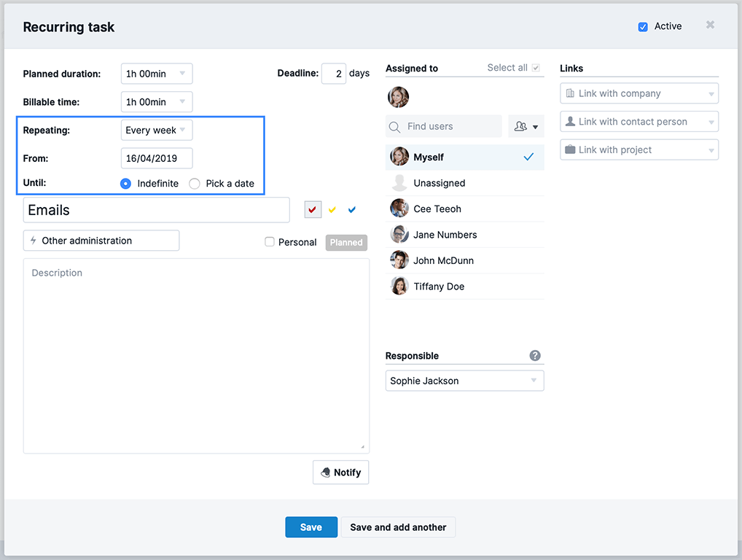Select Unassigned in the user list
The image size is (742, 560).
pyautogui.click(x=465, y=183)
